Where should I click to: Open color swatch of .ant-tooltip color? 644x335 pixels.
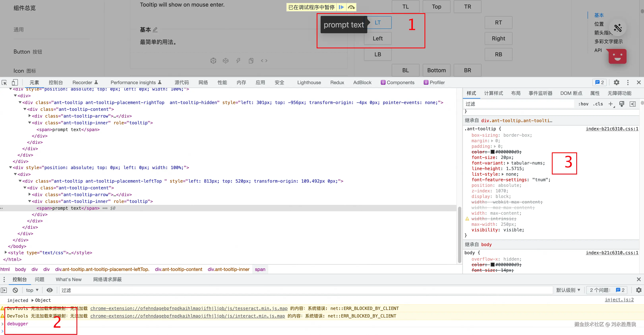coord(492,152)
